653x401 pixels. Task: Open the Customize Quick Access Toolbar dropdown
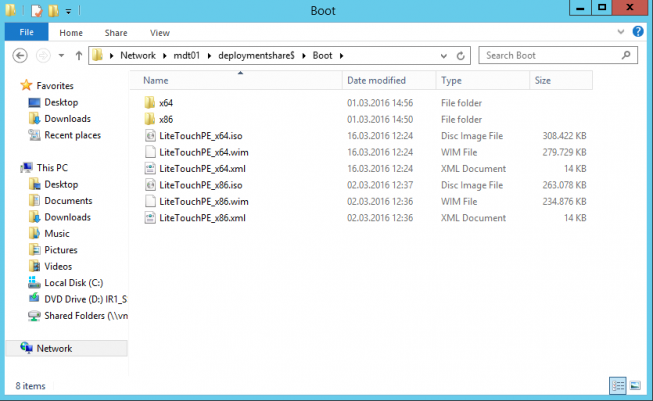tap(68, 11)
